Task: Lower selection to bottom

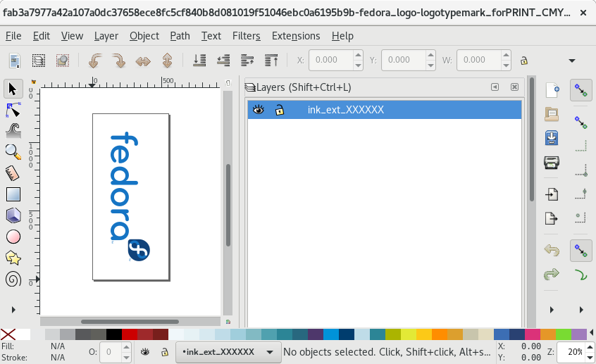Action: pos(199,61)
